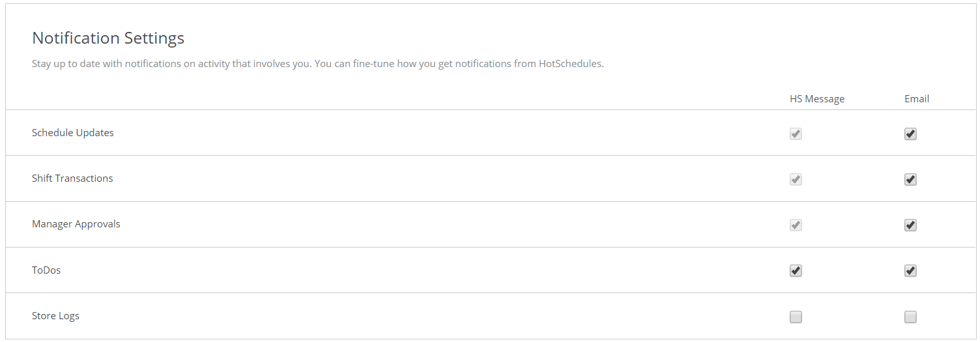Click the HotSchedules notifications description text
Viewport: 980px width, 342px height.
pyautogui.click(x=318, y=64)
